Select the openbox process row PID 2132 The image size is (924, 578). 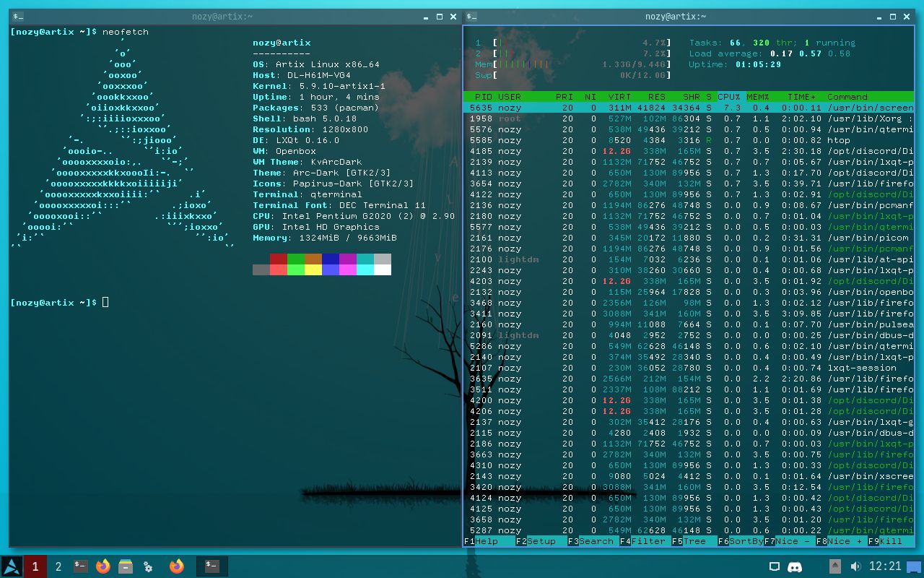689,292
